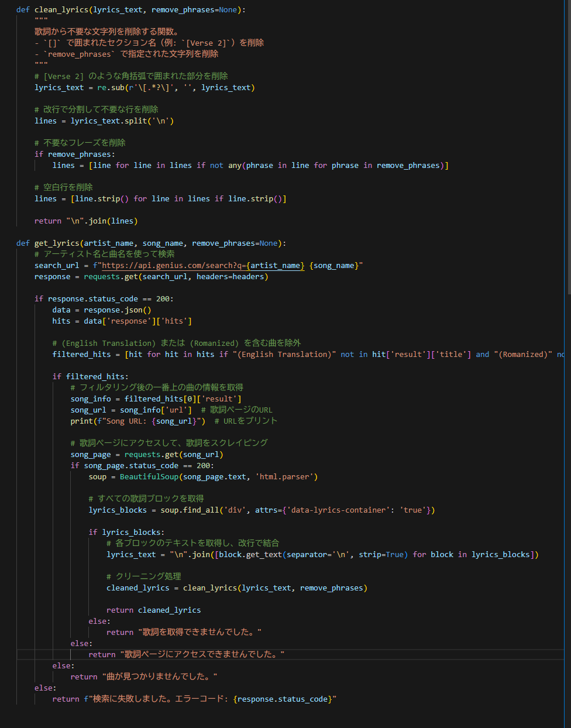571x728 pixels.
Task: Click the '曲が見つかりませんでした。' return string
Action: pyautogui.click(x=159, y=677)
